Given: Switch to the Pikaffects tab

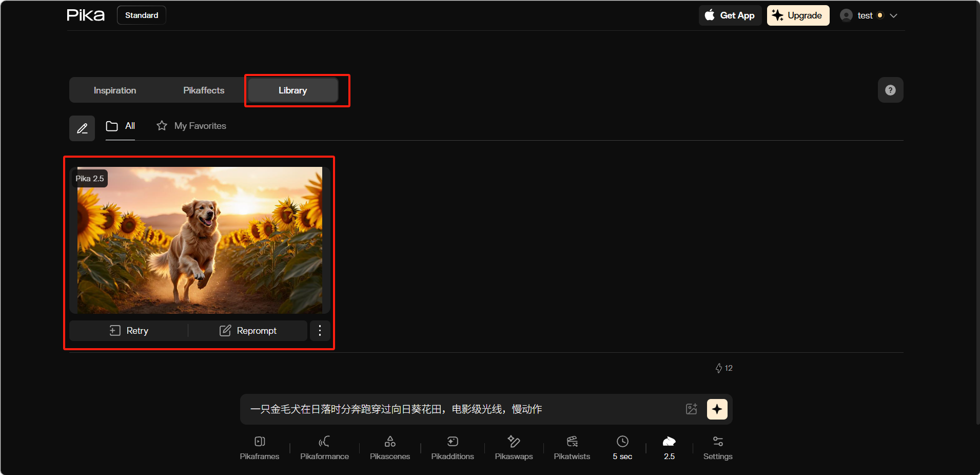Looking at the screenshot, I should tap(204, 90).
